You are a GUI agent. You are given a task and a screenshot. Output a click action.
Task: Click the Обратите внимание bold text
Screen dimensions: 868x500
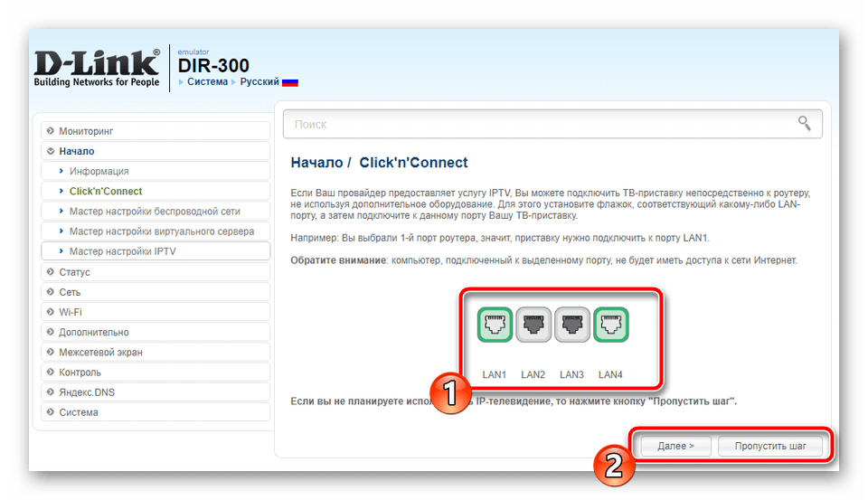click(x=338, y=260)
